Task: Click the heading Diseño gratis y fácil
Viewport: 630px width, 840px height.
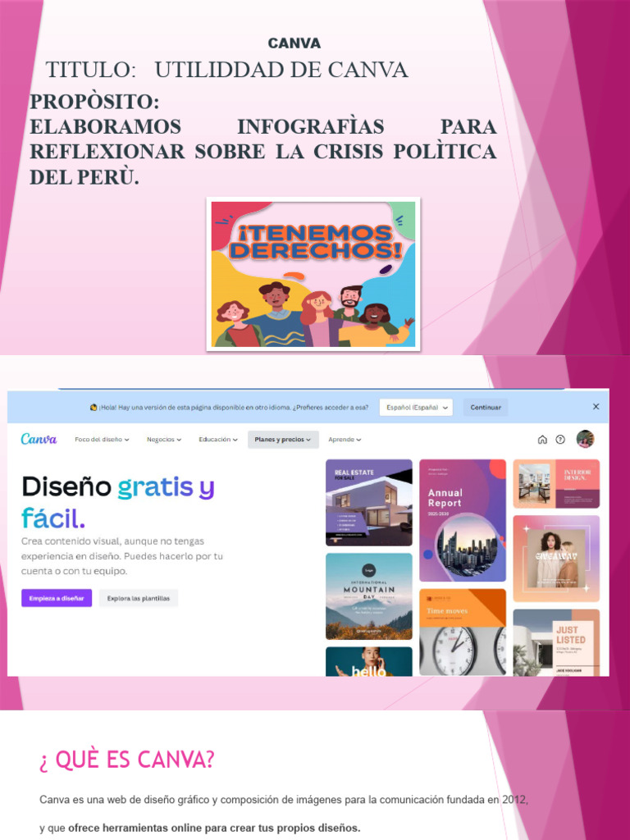Action: pyautogui.click(x=118, y=502)
